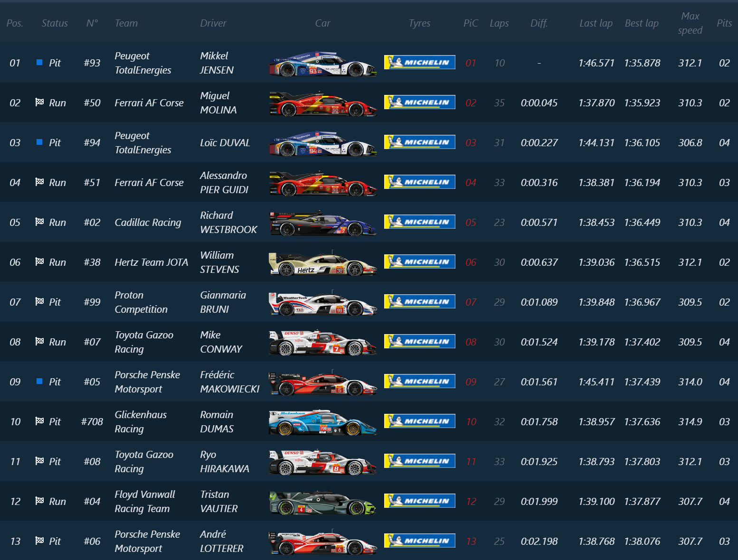Click the #08 Toyota car image
This screenshot has width=738, height=560.
tap(323, 463)
